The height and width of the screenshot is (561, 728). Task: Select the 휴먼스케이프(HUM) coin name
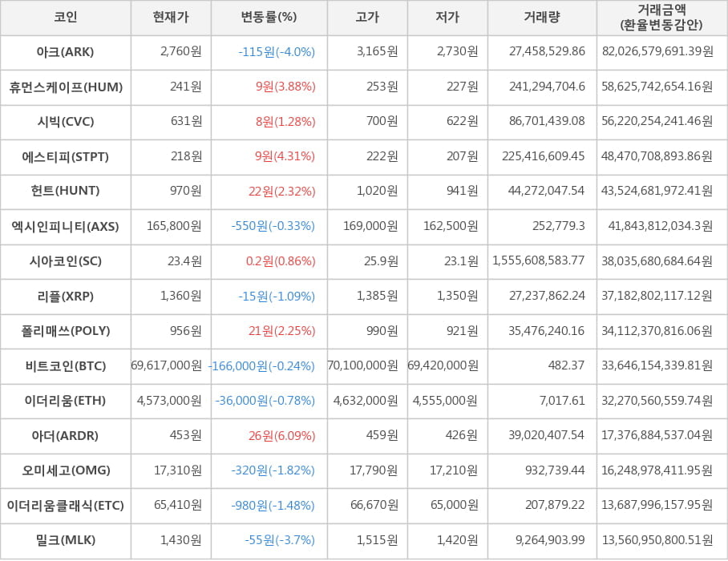click(x=66, y=87)
